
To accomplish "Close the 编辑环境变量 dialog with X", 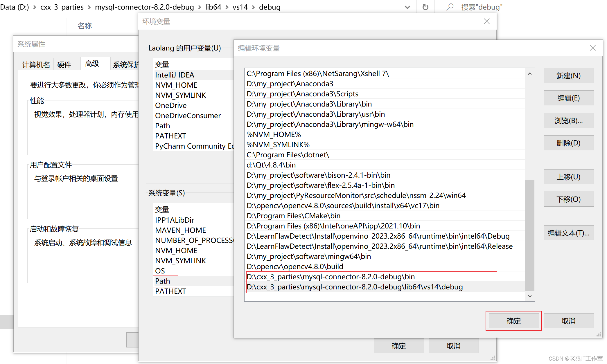I will [x=592, y=48].
